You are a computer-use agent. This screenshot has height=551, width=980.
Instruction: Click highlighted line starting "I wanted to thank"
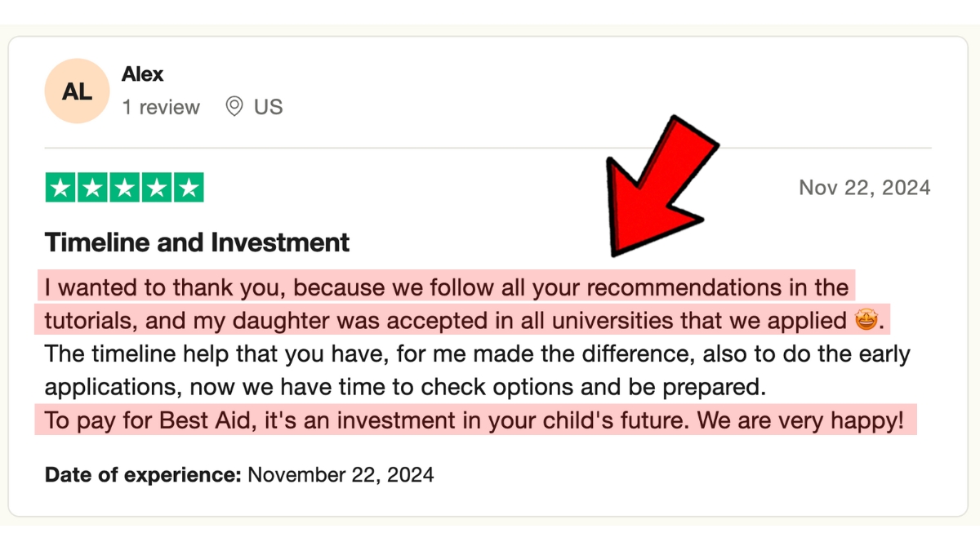(x=447, y=287)
